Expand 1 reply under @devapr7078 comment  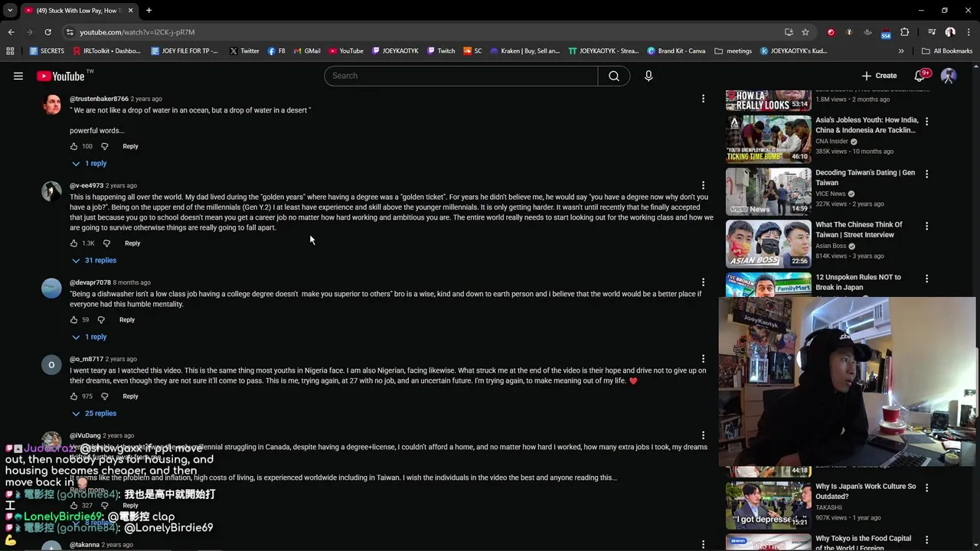[90, 337]
